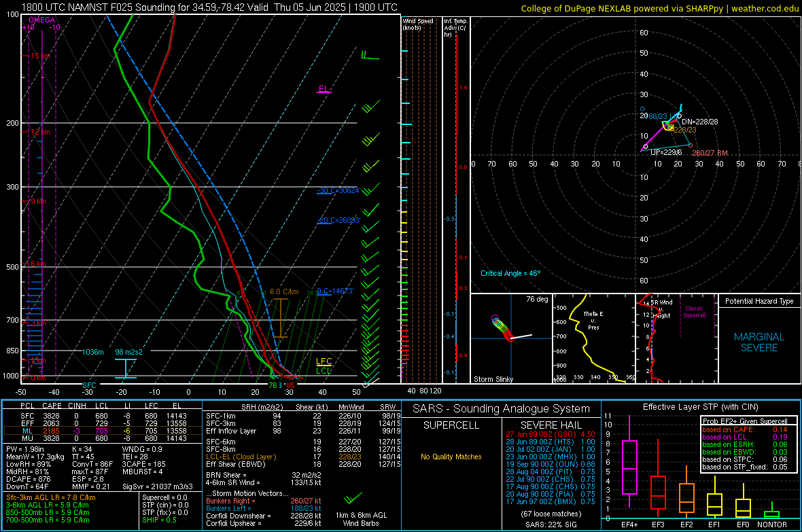Select the yellow LFC marker on the Skew-T

324,361
